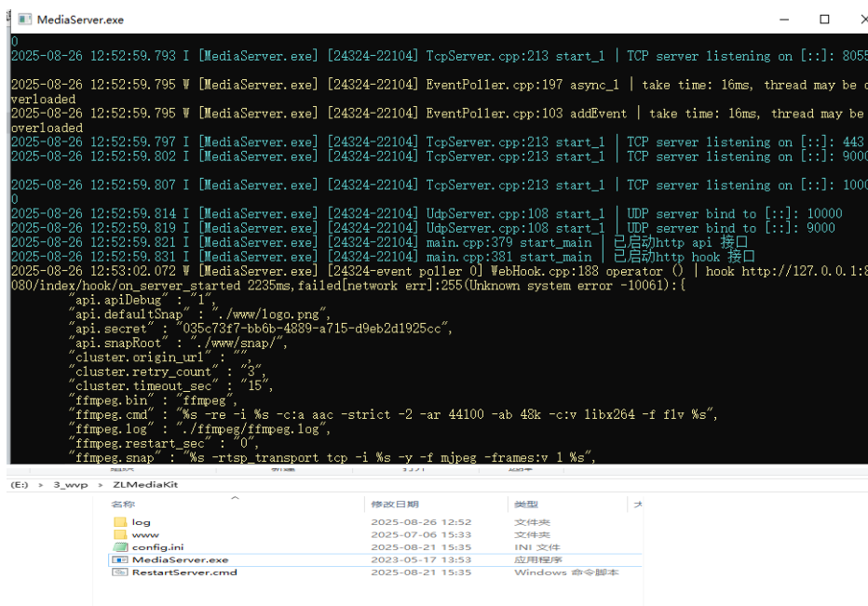Go to the (E:) drive breadcrumb

click(20, 484)
